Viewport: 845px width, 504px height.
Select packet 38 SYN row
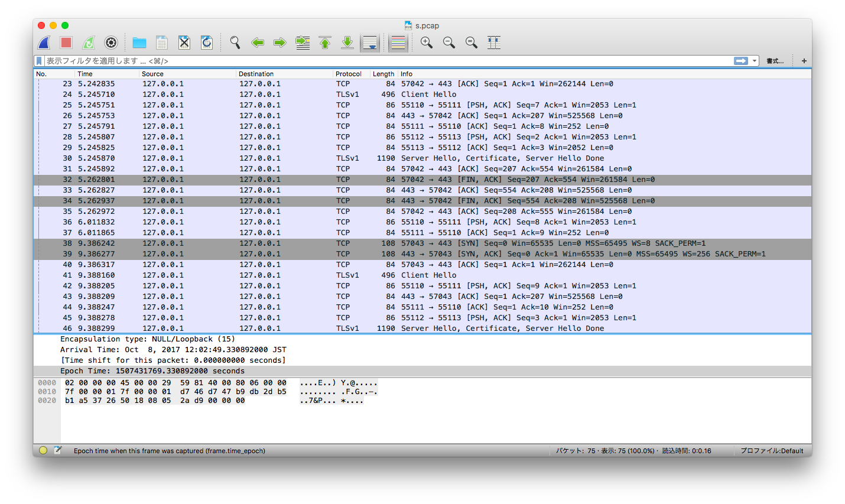click(422, 243)
